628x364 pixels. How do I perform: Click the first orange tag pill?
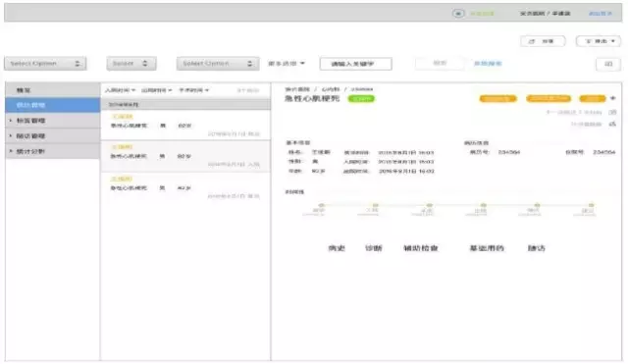click(x=497, y=98)
